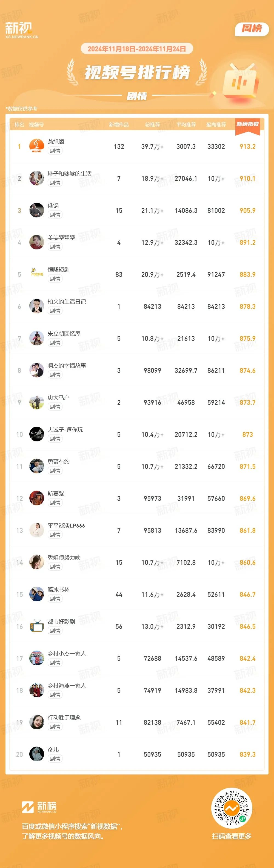Click 俄锅 profile avatar
The image size is (274, 868).
click(37, 210)
